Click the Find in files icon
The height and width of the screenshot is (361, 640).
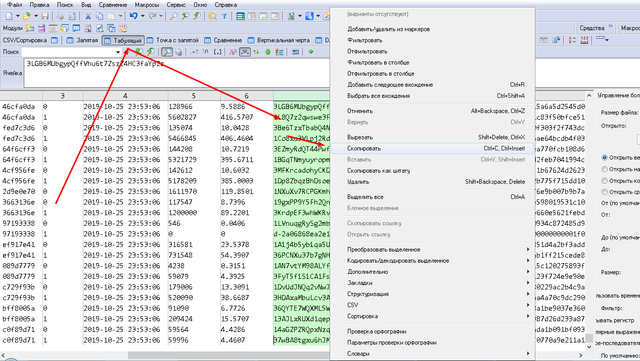pyautogui.click(x=212, y=16)
